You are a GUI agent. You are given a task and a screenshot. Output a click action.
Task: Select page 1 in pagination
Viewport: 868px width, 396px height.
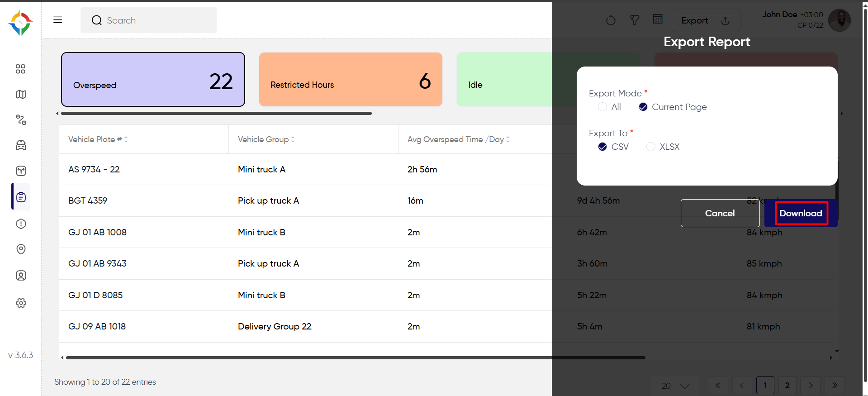coord(765,385)
